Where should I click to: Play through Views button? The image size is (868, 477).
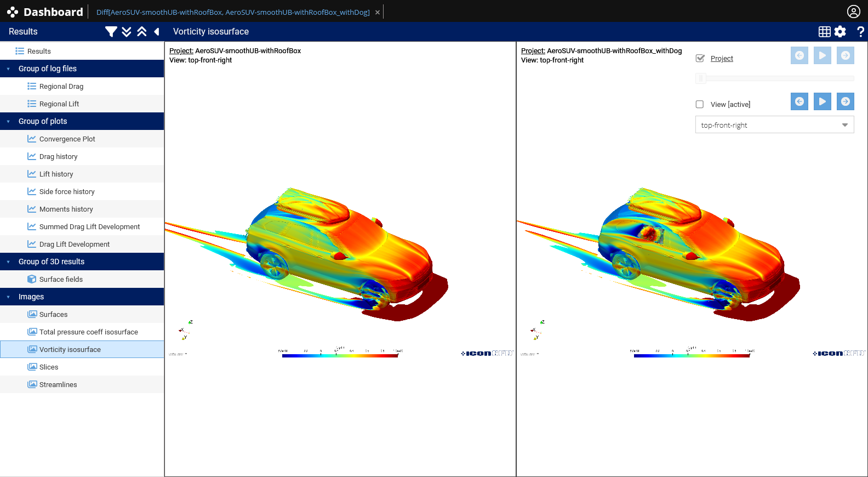[823, 101]
